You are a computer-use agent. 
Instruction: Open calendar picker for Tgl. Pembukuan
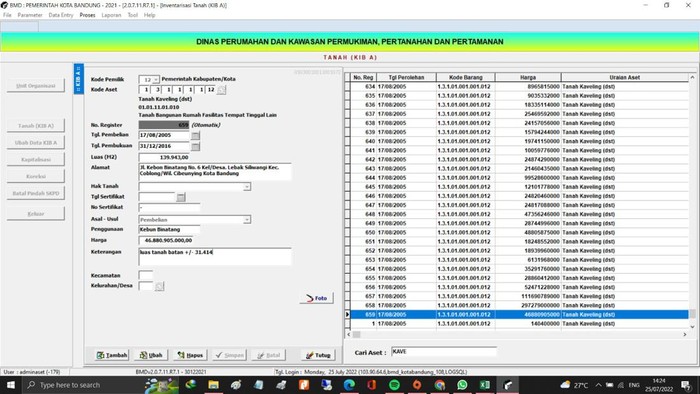coord(196,146)
